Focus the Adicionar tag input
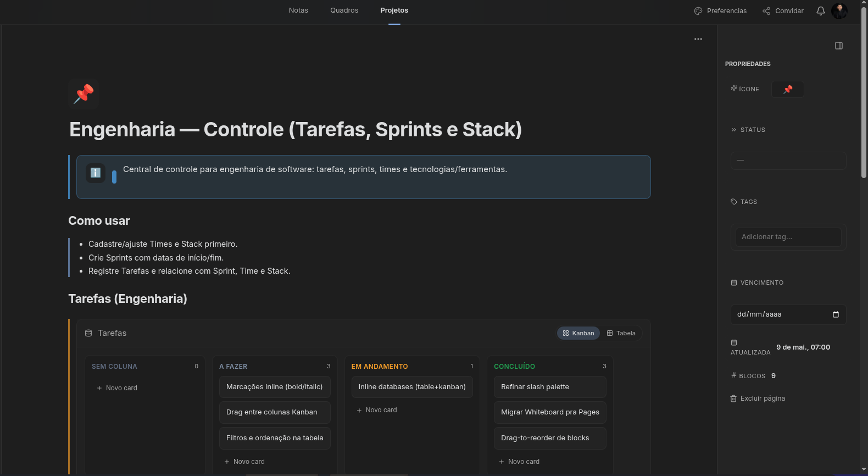 pyautogui.click(x=788, y=237)
